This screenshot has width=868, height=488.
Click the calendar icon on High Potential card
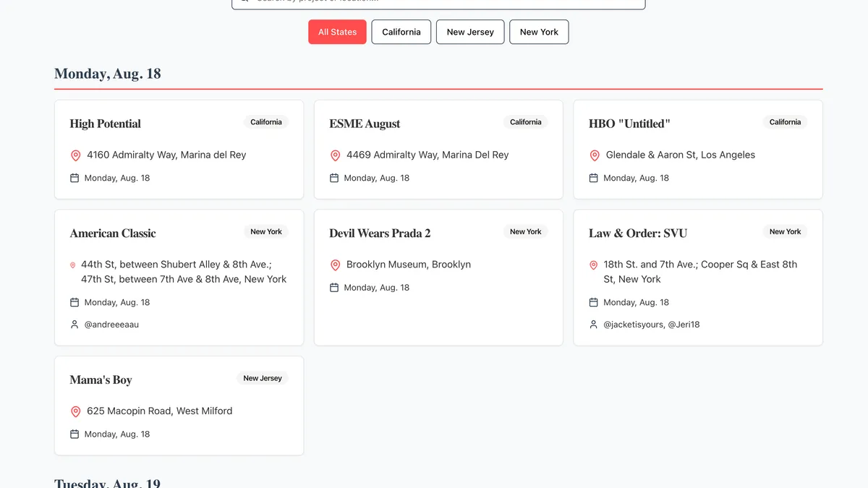click(x=75, y=178)
